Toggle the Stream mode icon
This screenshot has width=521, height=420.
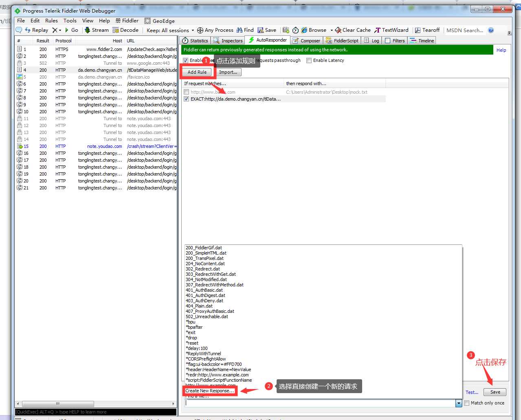pyautogui.click(x=87, y=30)
